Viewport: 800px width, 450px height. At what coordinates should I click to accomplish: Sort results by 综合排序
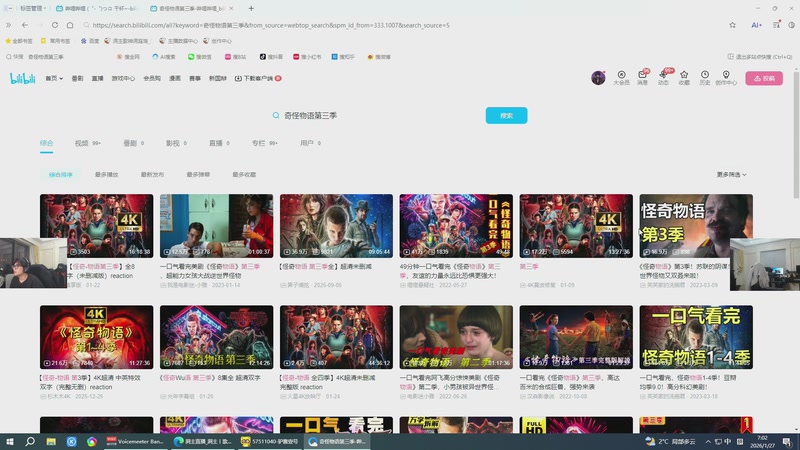point(61,174)
